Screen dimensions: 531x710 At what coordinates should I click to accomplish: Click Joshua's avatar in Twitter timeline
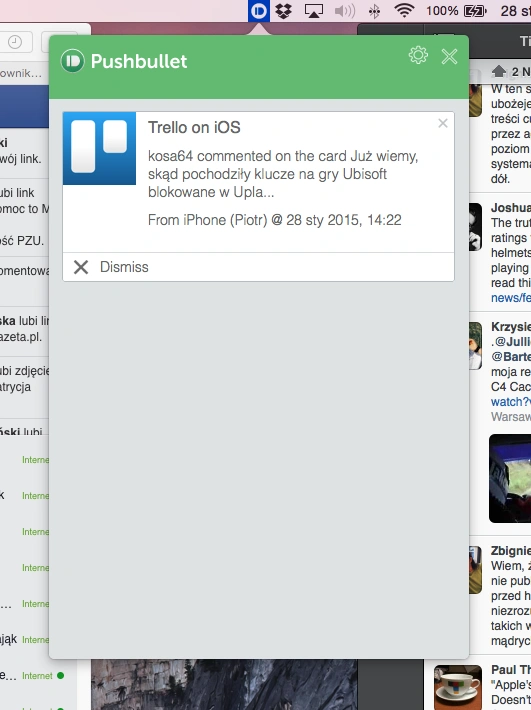(475, 227)
